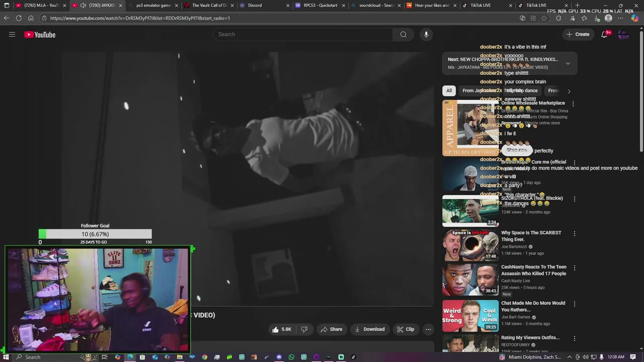Open more options for Online Wholesale Marketplace ad
Image resolution: width=644 pixels, height=362 pixels.
coord(573,104)
